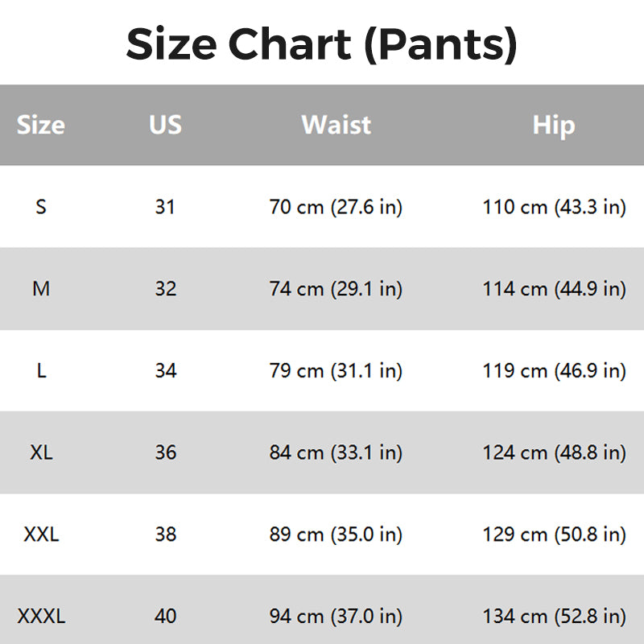
Task: Select US size 34 cell
Action: [165, 371]
